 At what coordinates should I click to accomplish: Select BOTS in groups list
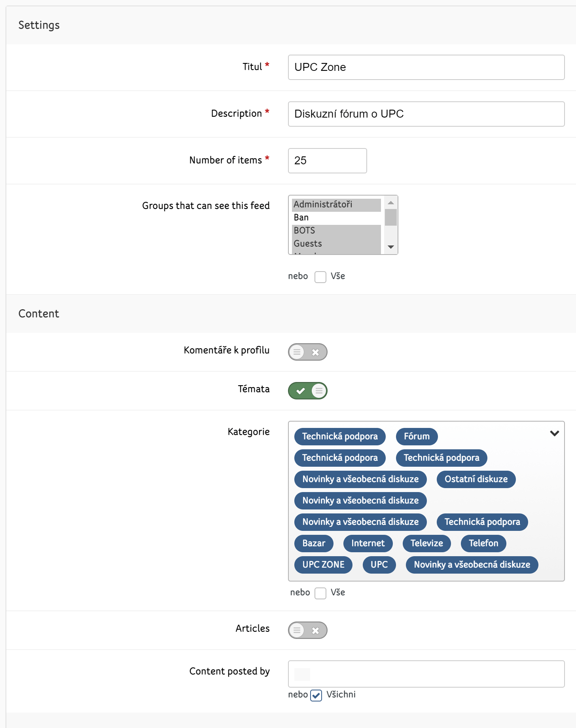click(336, 231)
